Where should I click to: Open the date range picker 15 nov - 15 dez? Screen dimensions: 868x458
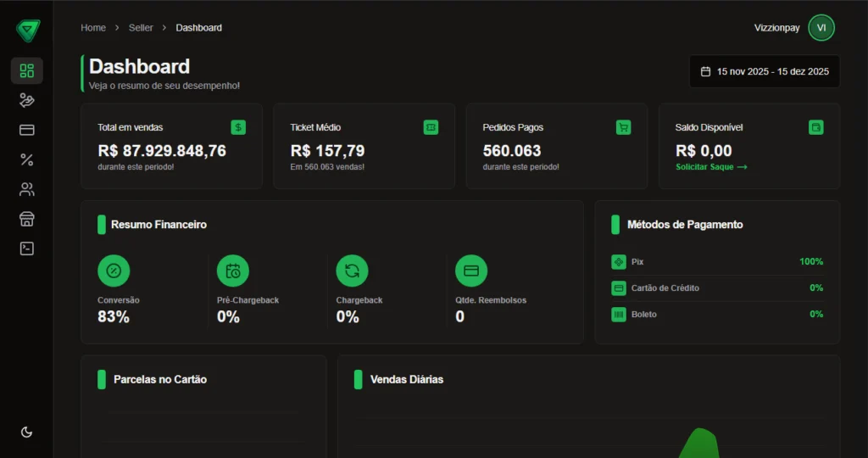pyautogui.click(x=764, y=71)
